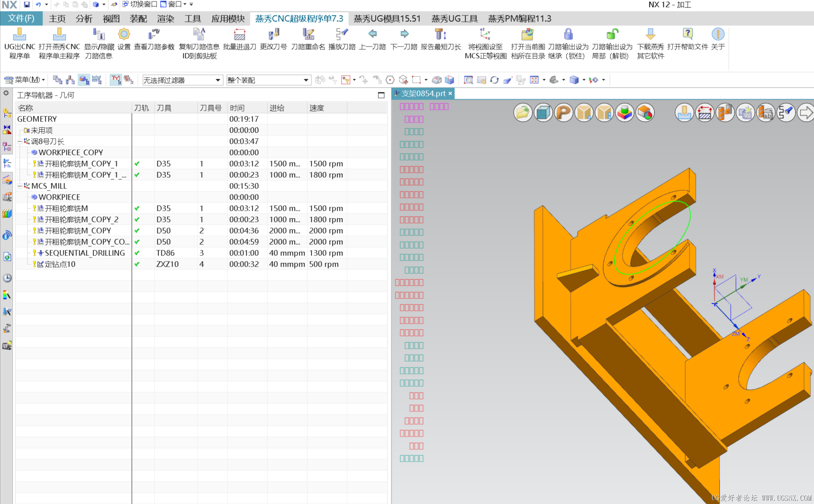Run the 批量进退刀 batch tool
The height and width of the screenshot is (504, 814).
240,34
